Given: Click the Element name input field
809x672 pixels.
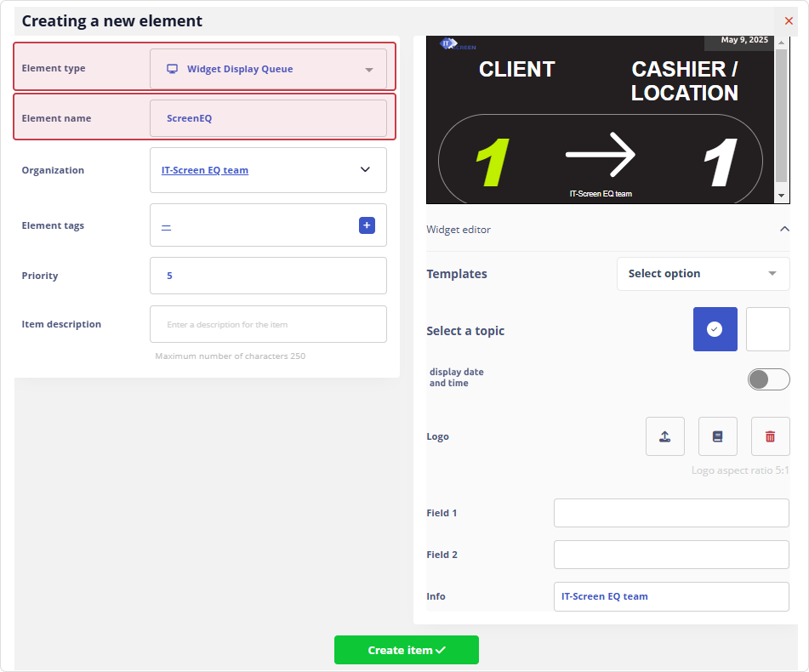Looking at the screenshot, I should [268, 118].
